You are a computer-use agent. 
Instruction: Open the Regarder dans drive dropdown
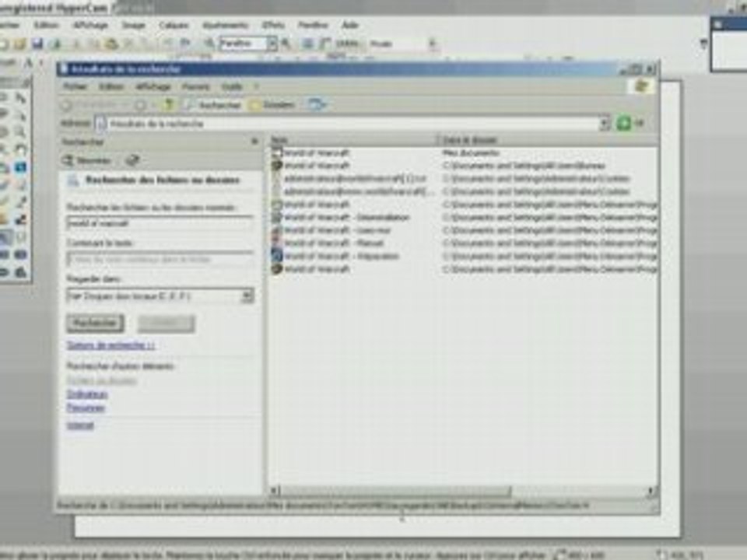247,296
